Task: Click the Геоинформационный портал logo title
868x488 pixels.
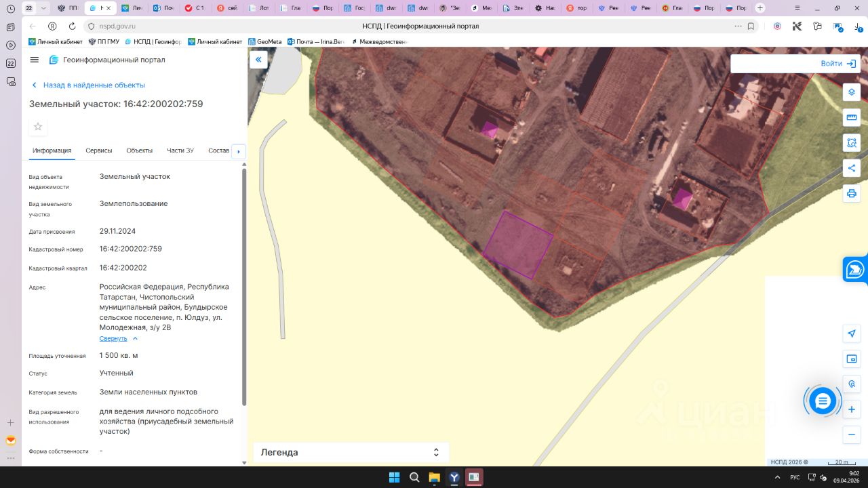Action: click(107, 60)
